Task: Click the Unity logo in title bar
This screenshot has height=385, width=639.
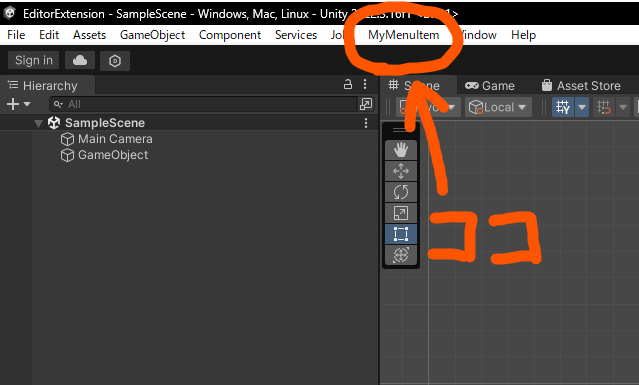Action: 10,13
